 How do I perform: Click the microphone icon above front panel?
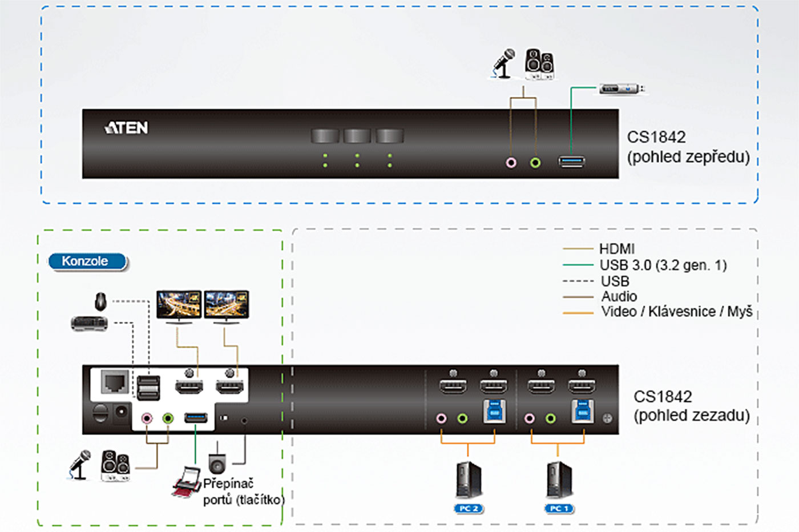click(504, 63)
